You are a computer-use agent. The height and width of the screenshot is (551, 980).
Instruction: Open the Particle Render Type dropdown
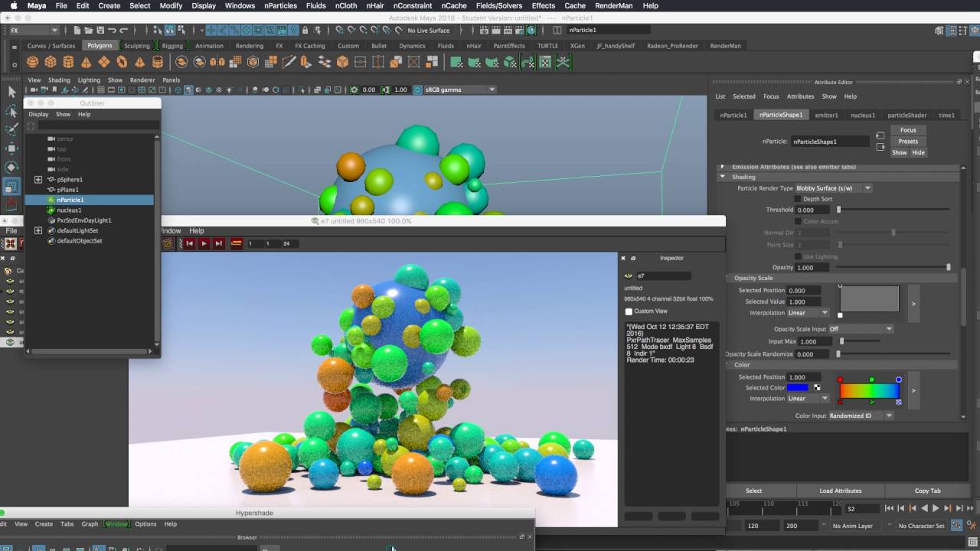tap(834, 188)
